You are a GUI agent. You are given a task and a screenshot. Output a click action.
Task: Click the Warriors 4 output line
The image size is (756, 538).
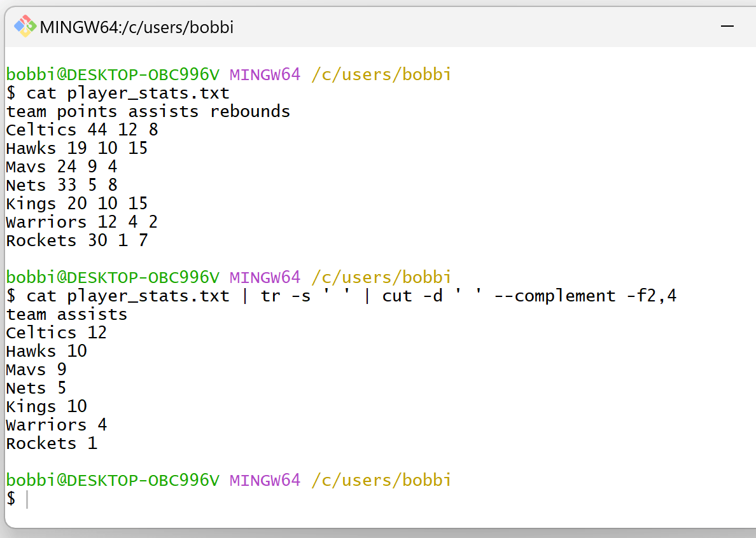point(56,424)
